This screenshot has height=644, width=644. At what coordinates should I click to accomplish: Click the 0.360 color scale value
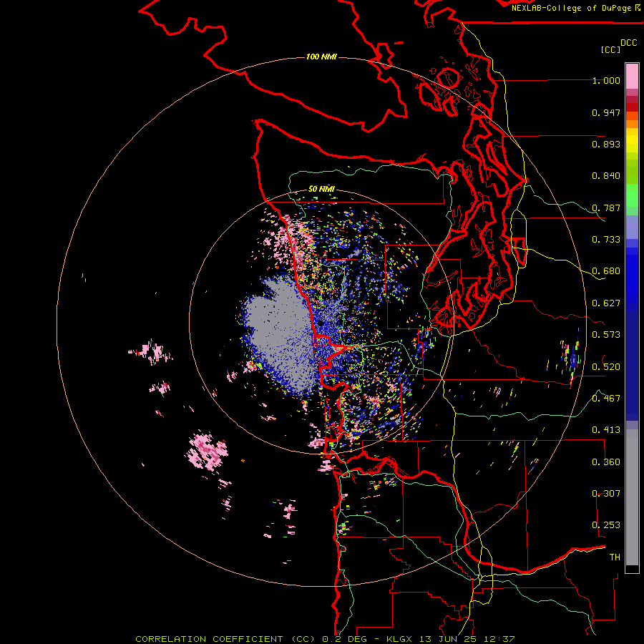click(x=606, y=462)
